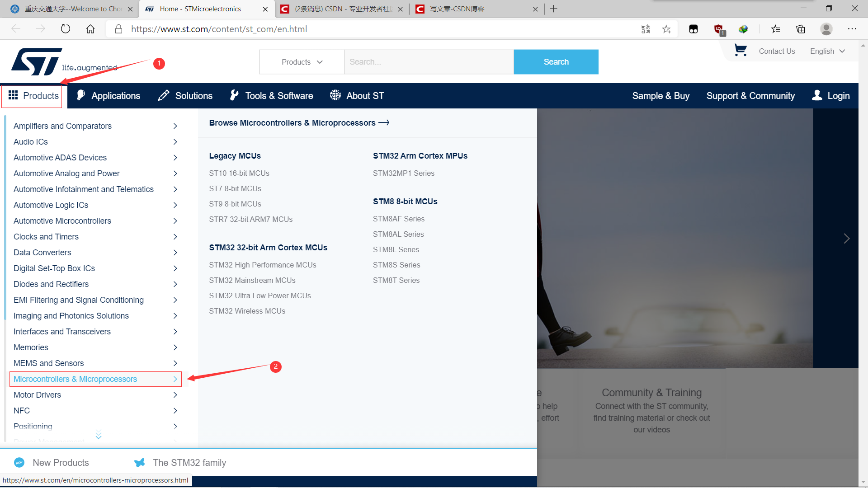Open STM32MP1 Series link
The height and width of the screenshot is (488, 868).
[404, 173]
